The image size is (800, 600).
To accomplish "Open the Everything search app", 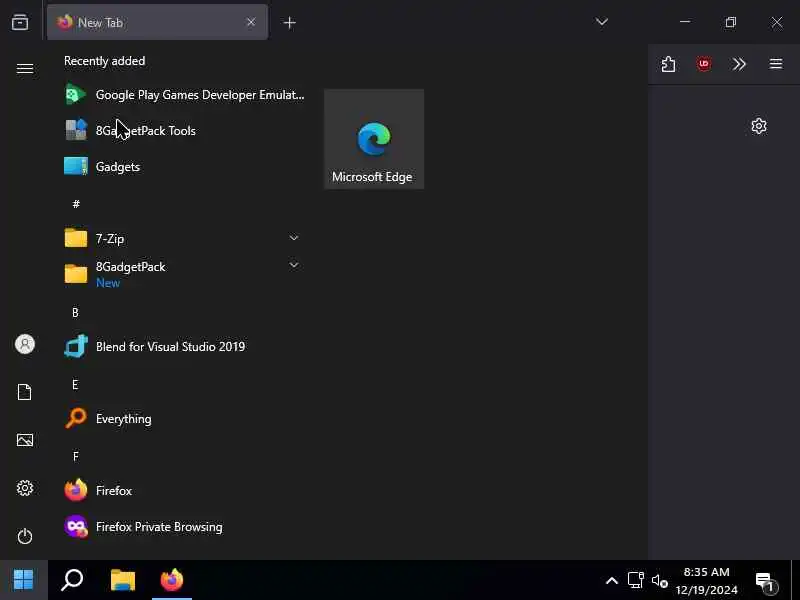I will (x=184, y=419).
